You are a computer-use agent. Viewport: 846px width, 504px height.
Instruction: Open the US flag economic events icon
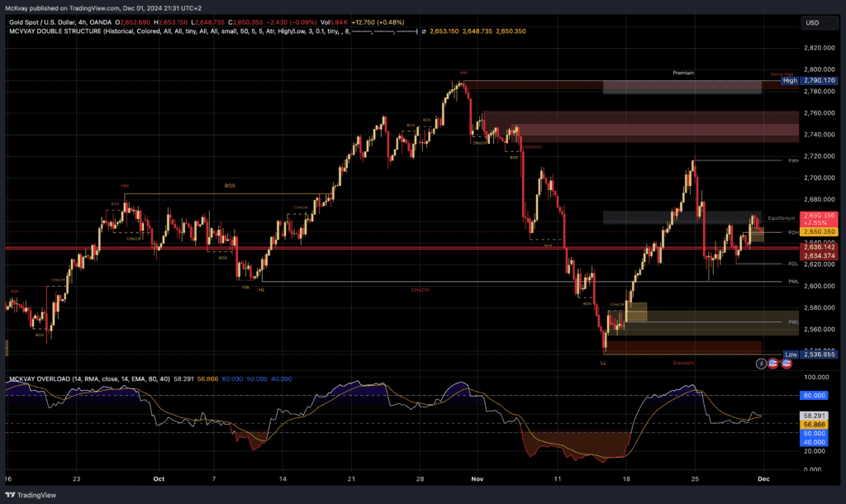click(773, 364)
